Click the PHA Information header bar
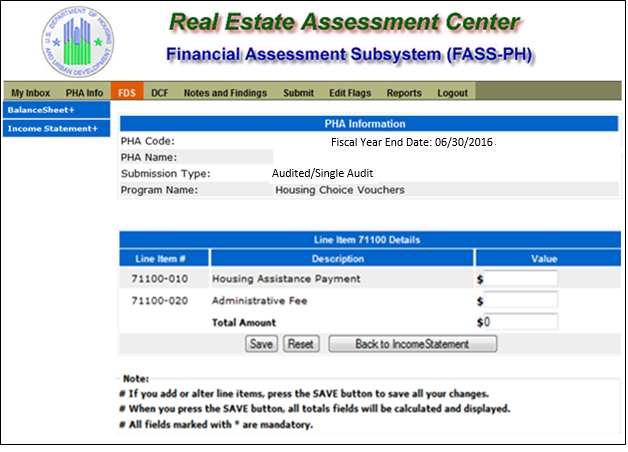 (365, 124)
